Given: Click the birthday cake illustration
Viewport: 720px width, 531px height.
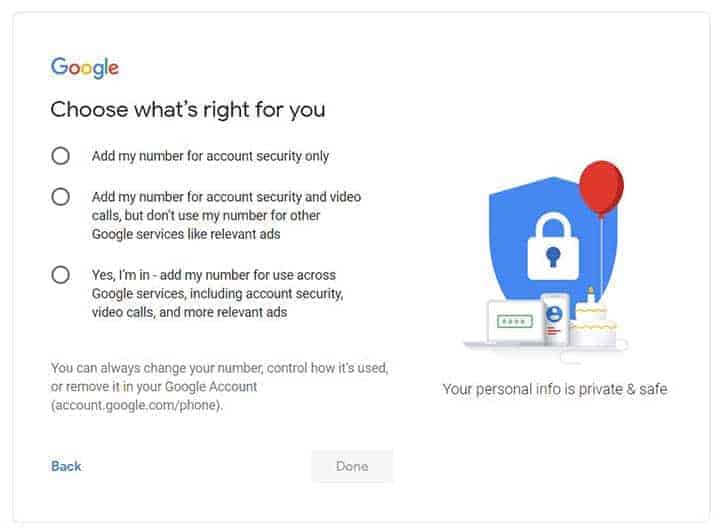Looking at the screenshot, I should pos(592,324).
